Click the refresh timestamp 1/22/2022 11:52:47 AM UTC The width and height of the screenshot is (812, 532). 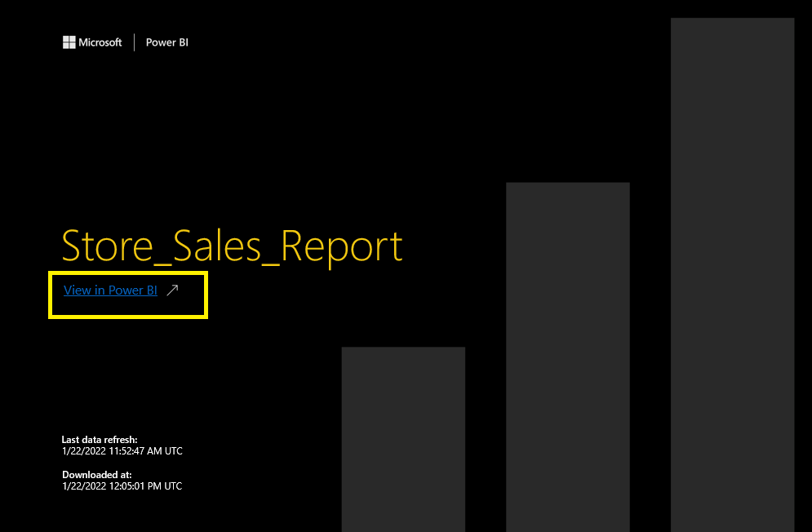tap(122, 450)
